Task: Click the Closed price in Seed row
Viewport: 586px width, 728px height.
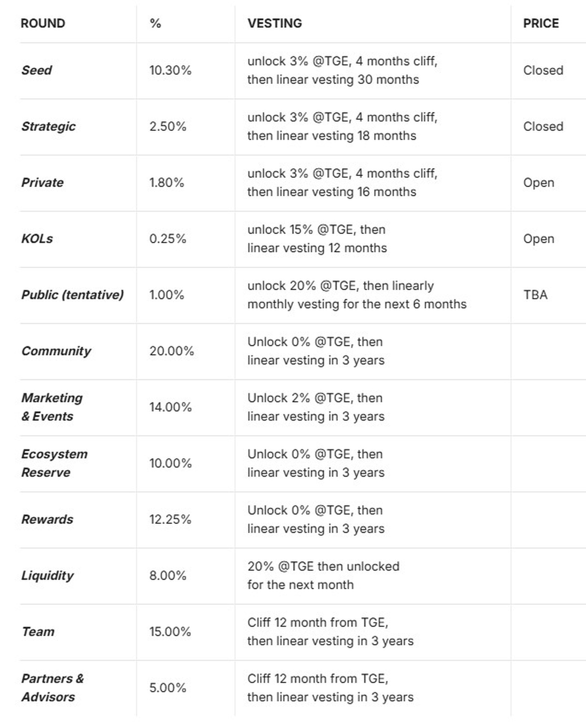Action: [543, 70]
